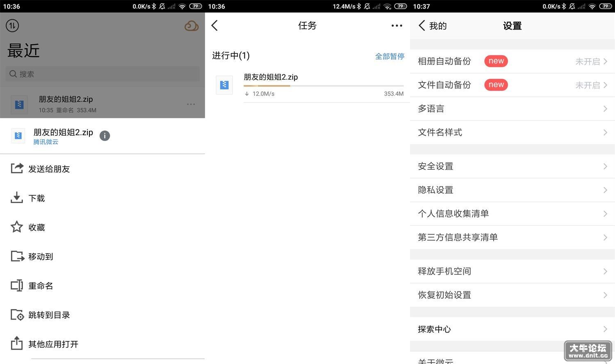Open file info for 朋友的姐姐2.zip
Screen dimensions: 615x364
click(x=105, y=136)
